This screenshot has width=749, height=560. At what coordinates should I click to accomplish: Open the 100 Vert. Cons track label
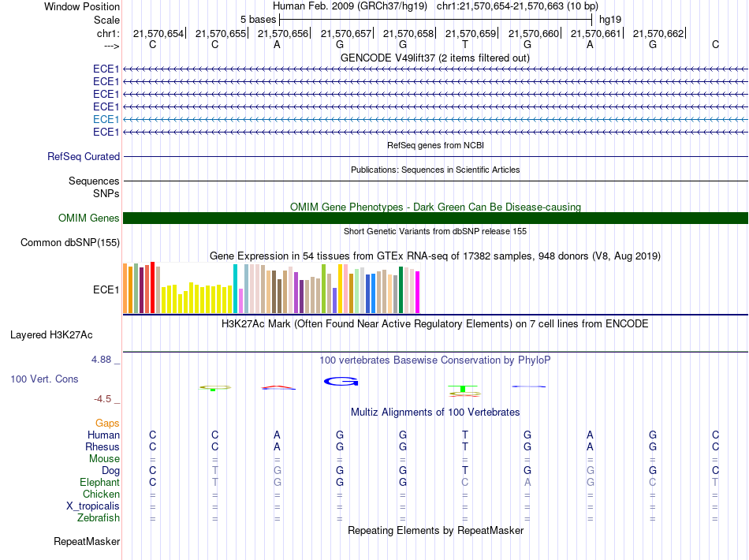44,379
